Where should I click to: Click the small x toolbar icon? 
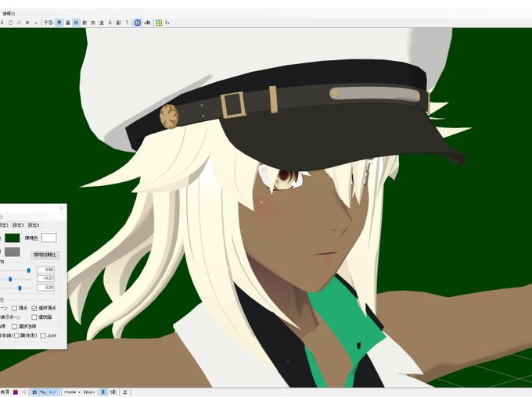pos(36,23)
